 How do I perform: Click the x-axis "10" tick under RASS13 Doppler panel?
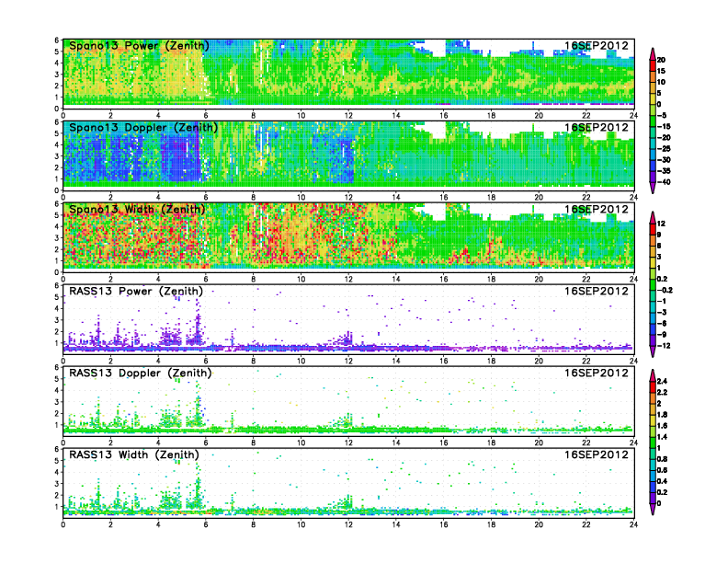click(301, 442)
